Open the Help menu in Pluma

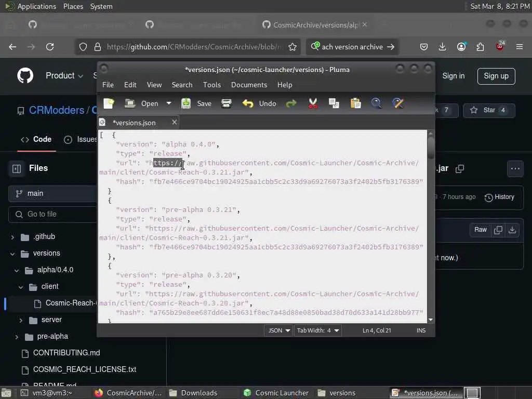tap(285, 85)
